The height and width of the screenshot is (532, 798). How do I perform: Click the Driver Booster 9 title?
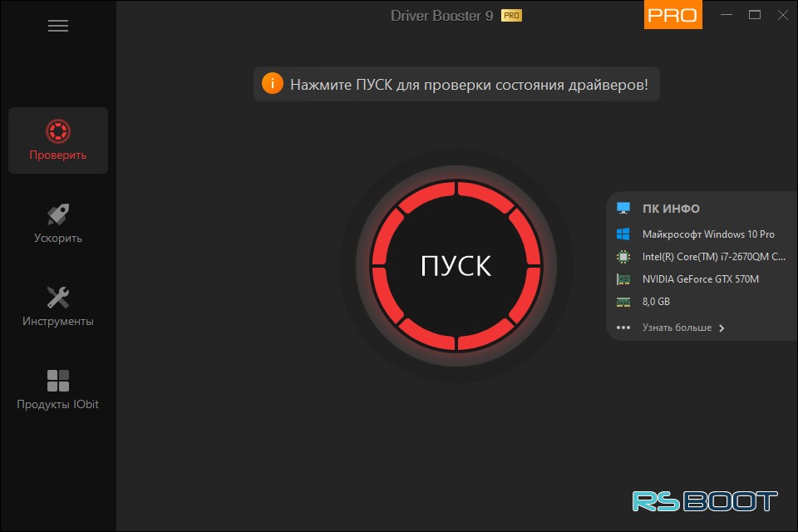pos(441,16)
